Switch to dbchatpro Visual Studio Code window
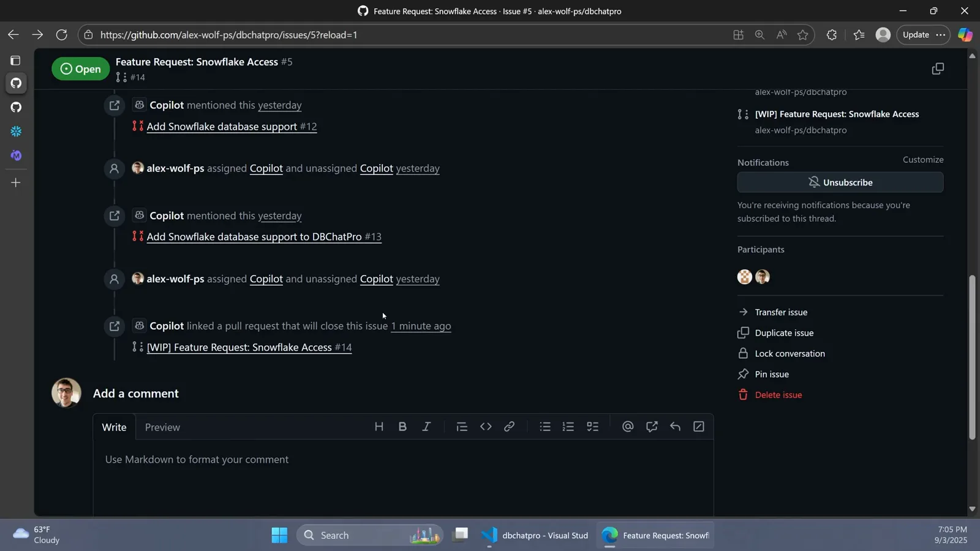The width and height of the screenshot is (980, 551). tap(535, 535)
